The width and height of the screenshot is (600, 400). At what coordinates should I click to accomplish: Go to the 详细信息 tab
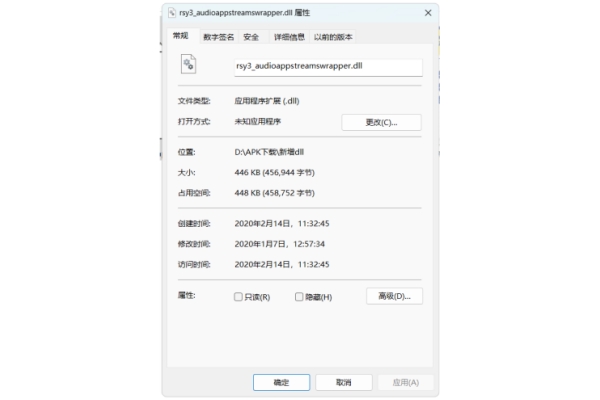pos(289,37)
